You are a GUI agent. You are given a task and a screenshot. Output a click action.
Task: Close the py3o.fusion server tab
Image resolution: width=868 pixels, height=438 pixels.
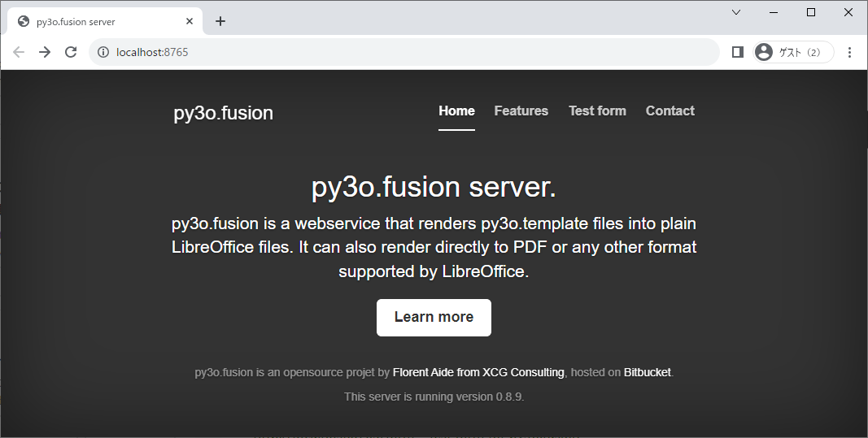[x=190, y=21]
